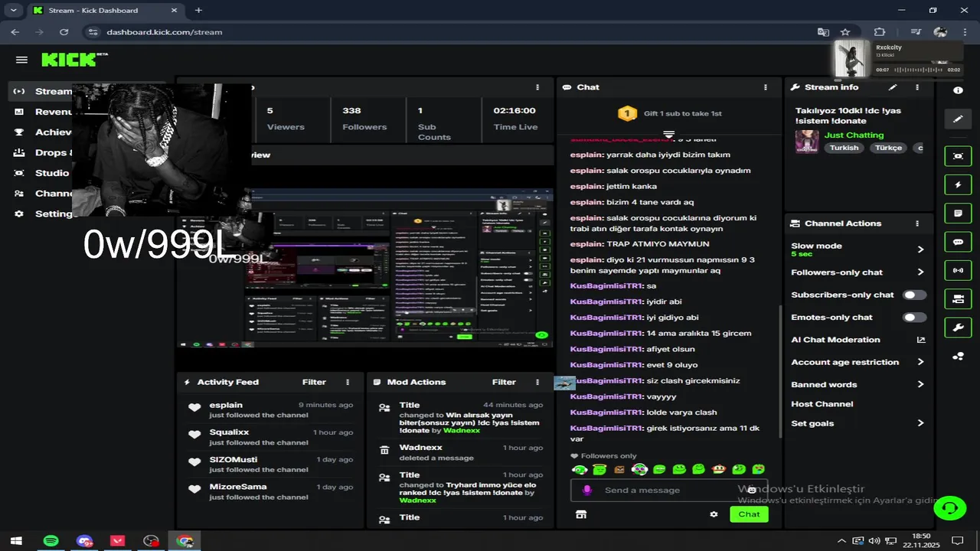The image size is (980, 551).
Task: Bookmark this page with the star icon
Action: click(845, 32)
